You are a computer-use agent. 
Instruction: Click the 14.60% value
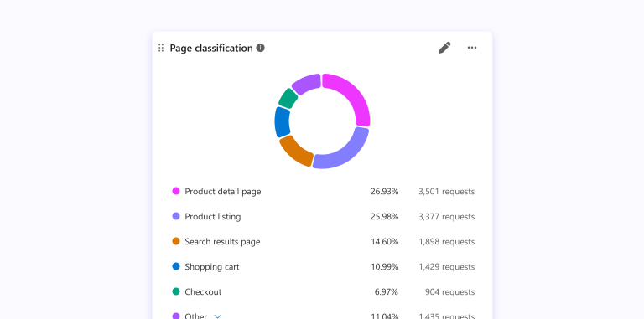tap(384, 242)
